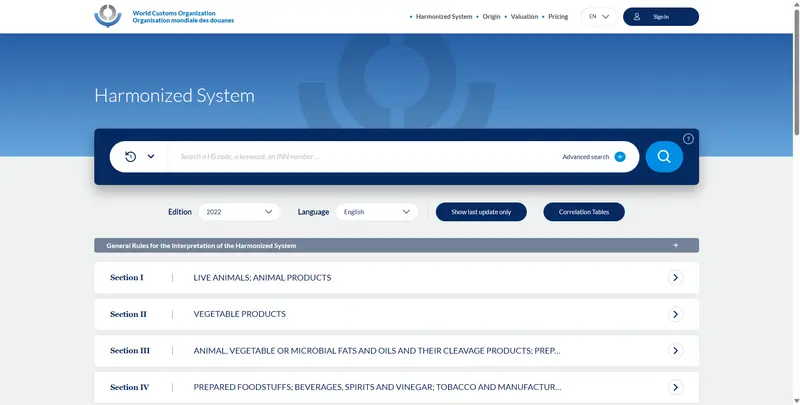The width and height of the screenshot is (800, 405).
Task: Open Advanced search text link
Action: click(x=586, y=157)
